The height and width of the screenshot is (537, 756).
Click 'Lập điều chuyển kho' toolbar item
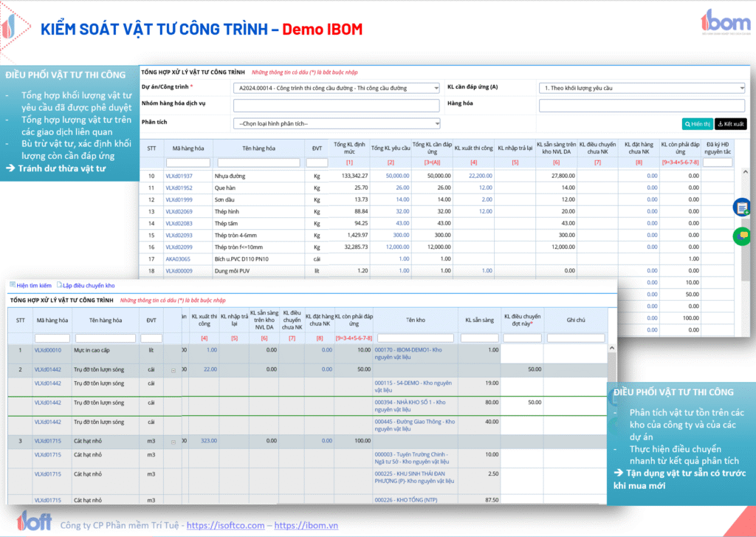tap(87, 285)
